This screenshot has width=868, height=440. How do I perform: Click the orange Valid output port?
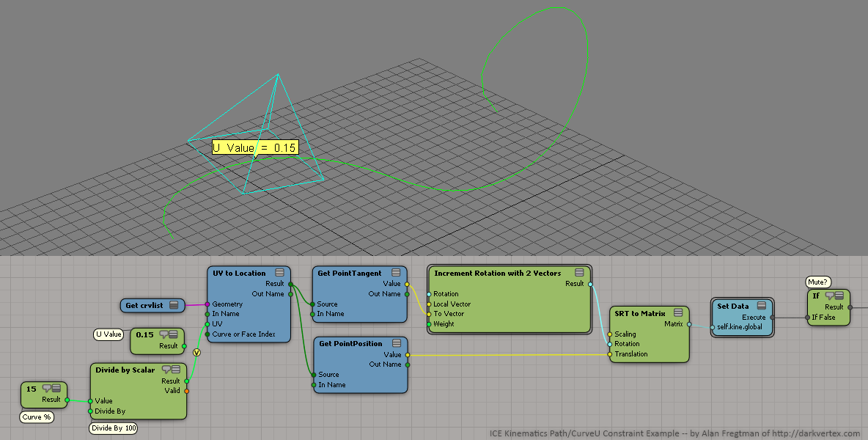coord(186,391)
